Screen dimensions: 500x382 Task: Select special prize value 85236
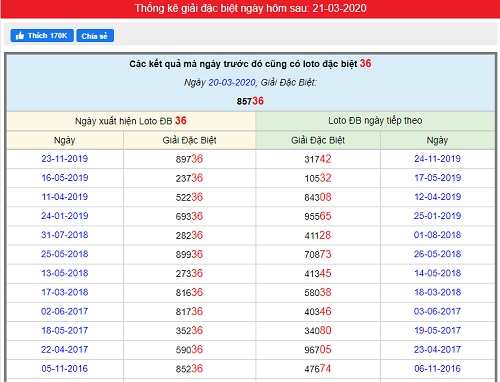pos(189,369)
